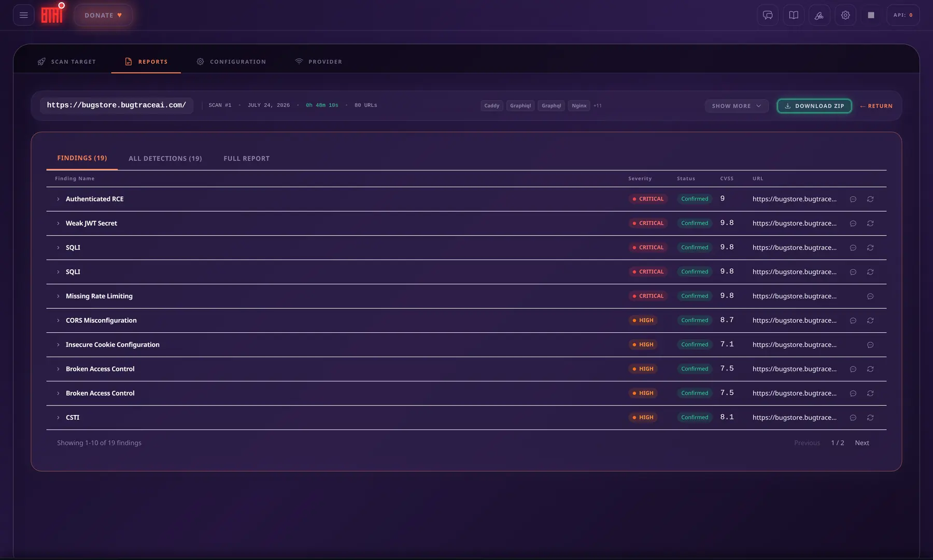933x560 pixels.
Task: Go to the Provider tab
Action: click(x=318, y=62)
